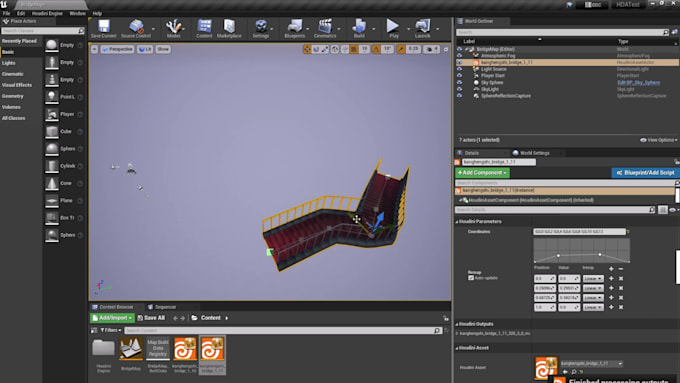Open Source Control toolbar icon
680x383 pixels.
pos(136,28)
